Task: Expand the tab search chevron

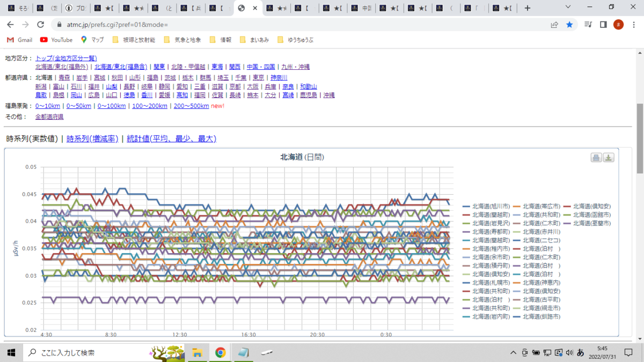Action: click(569, 8)
